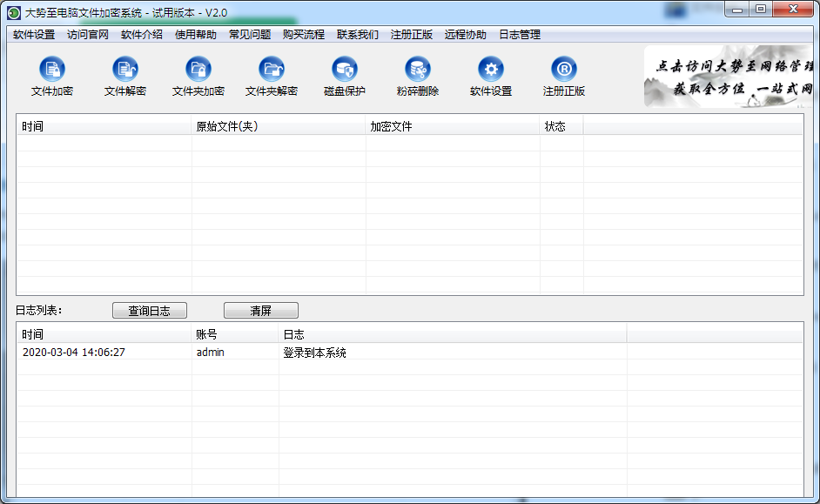820x504 pixels.
Task: Open the 常见问题 menu
Action: click(x=250, y=35)
